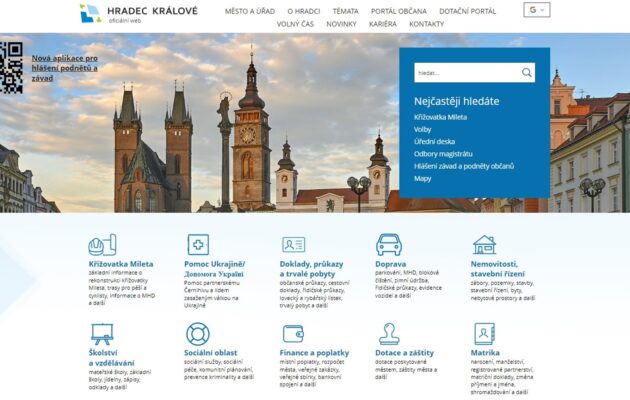Screen dimensions: 630x400
Task: Click the Křižovatka Mileta construction icon
Action: point(102,245)
